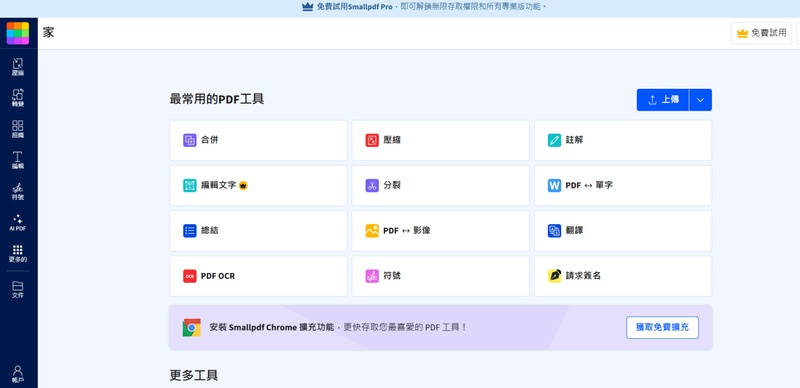Click the 免費試用Smallpdf Pro banner link

click(355, 7)
